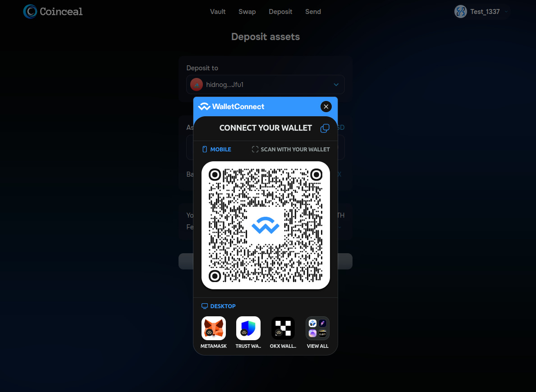Click the MOBILE section label
Image resolution: width=536 pixels, height=392 pixels.
tap(217, 149)
